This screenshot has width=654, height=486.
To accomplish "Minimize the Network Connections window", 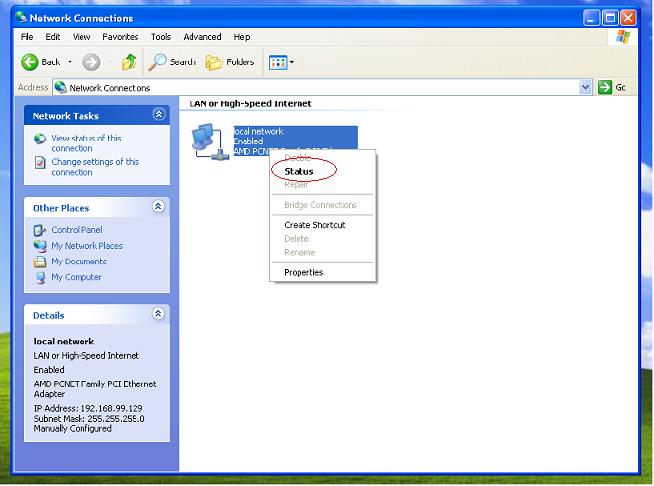I will 591,18.
